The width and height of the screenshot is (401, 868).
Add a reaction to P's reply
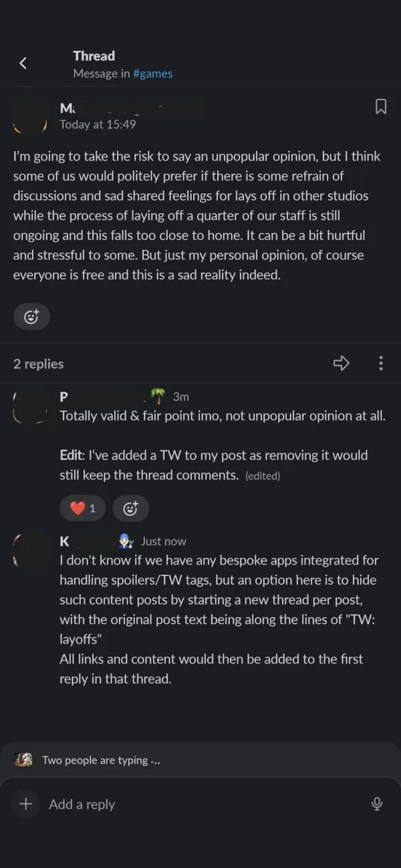[130, 509]
